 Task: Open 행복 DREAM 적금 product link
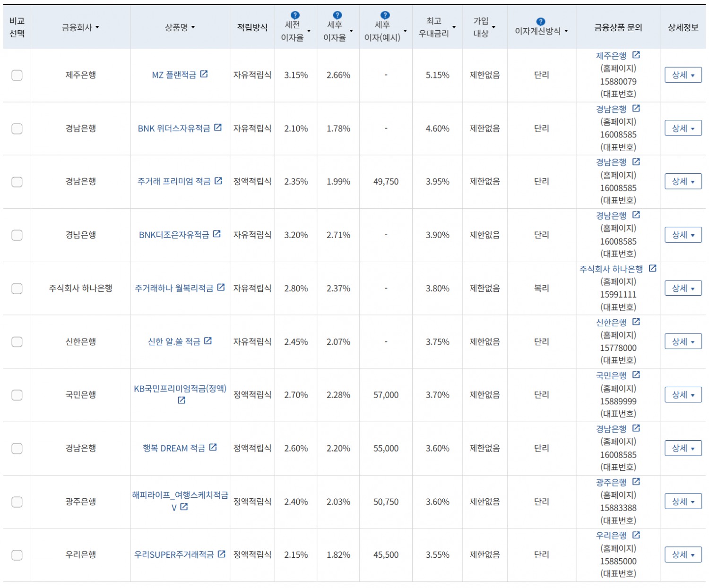coord(174,448)
